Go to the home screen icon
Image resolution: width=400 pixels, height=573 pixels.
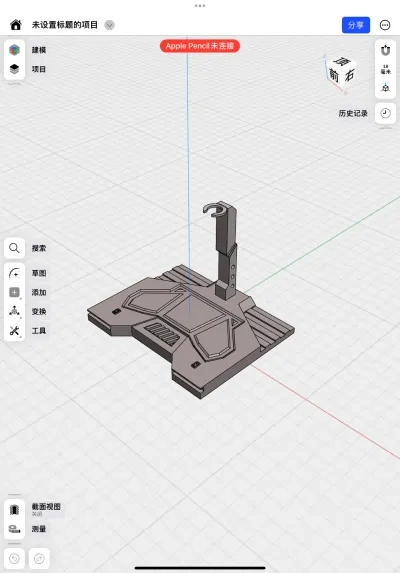click(x=16, y=25)
